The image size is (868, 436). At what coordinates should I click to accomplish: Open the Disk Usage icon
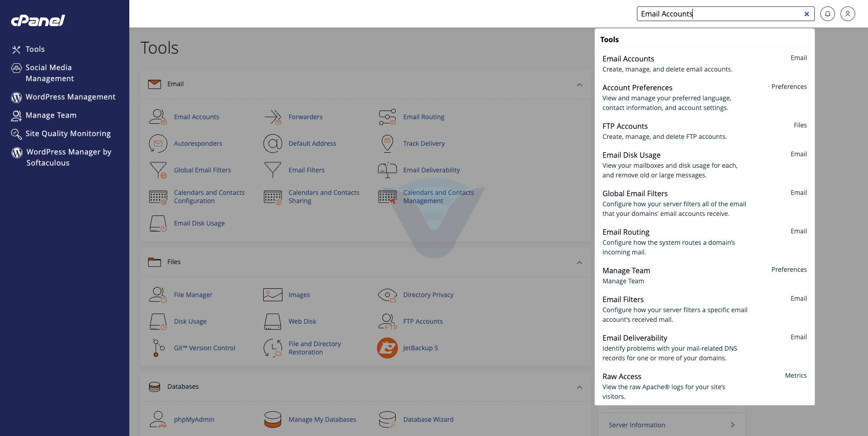click(158, 321)
